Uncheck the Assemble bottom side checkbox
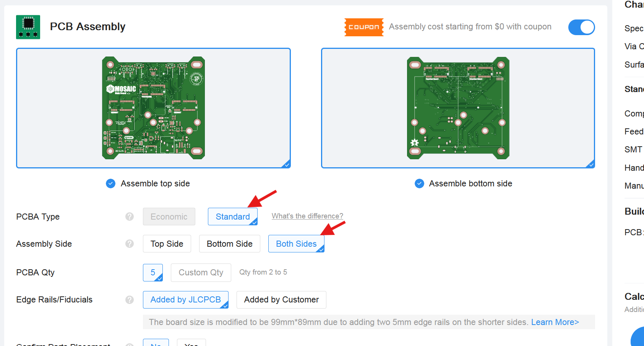644x346 pixels. click(419, 184)
